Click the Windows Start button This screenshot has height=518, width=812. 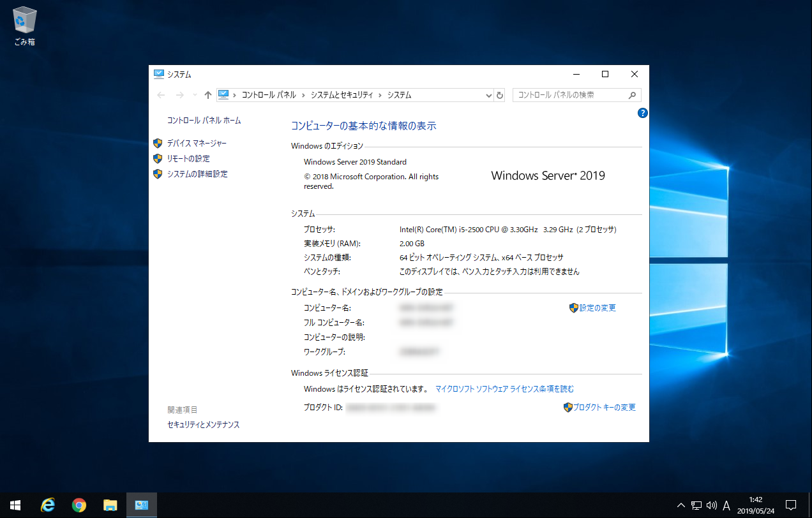pos(15,505)
